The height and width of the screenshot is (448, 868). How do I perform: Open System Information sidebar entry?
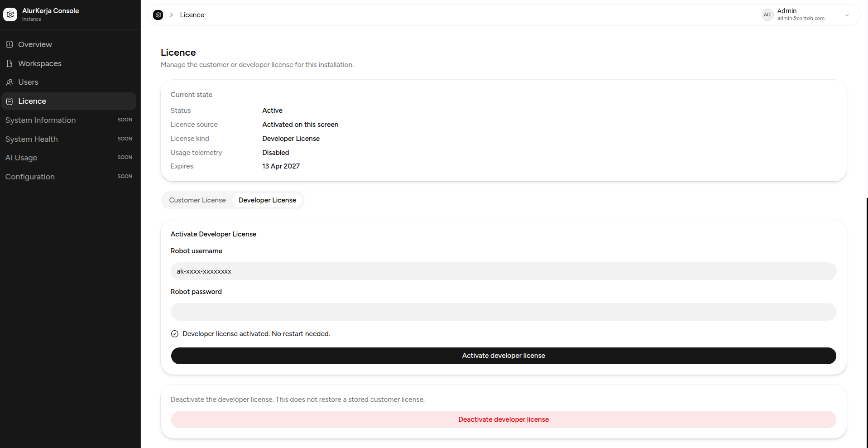tap(69, 120)
